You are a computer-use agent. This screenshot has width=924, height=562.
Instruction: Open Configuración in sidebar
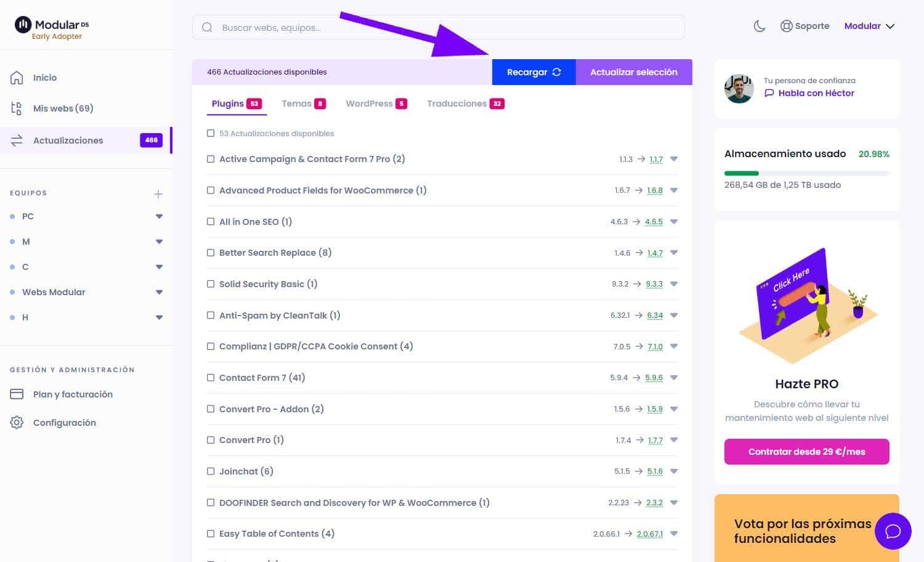(65, 423)
